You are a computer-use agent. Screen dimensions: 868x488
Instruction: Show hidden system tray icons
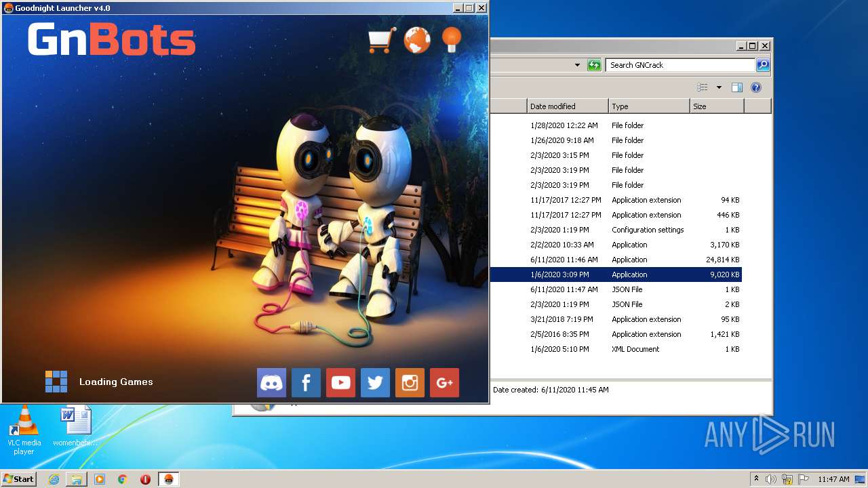coord(756,479)
